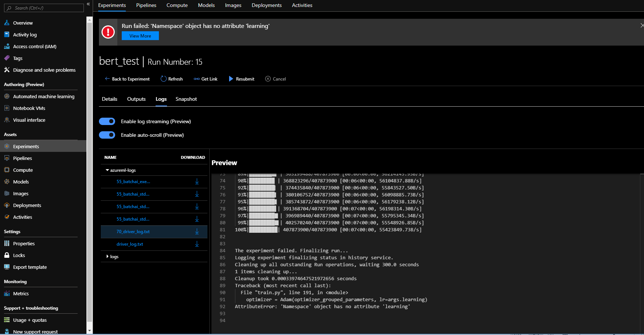The height and width of the screenshot is (335, 644).
Task: Click the sidebar Models icon
Action: point(7,182)
